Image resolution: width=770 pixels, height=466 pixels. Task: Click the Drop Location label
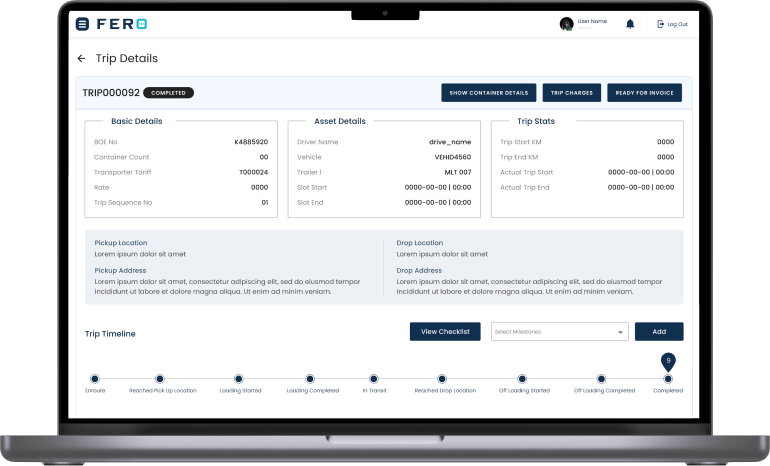coord(419,243)
